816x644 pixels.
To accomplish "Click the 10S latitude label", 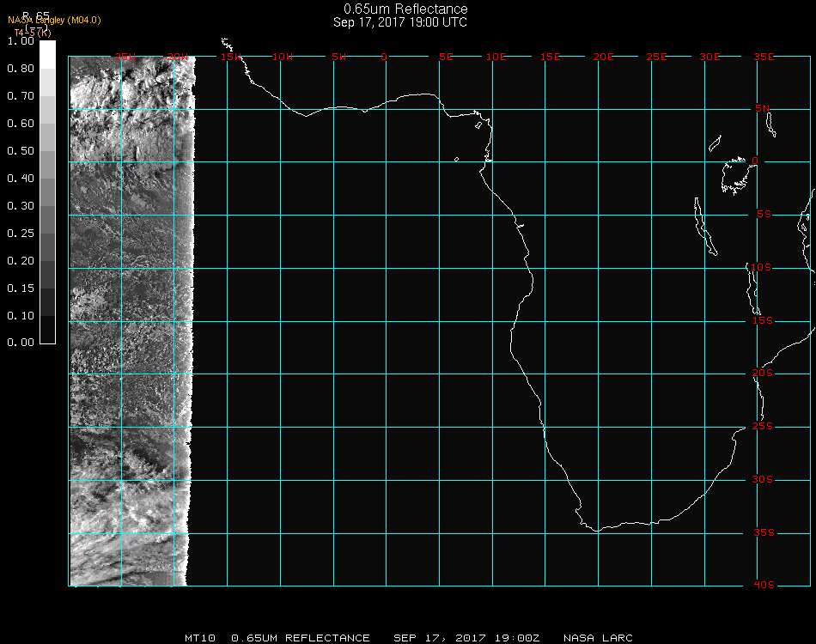I will coord(761,267).
